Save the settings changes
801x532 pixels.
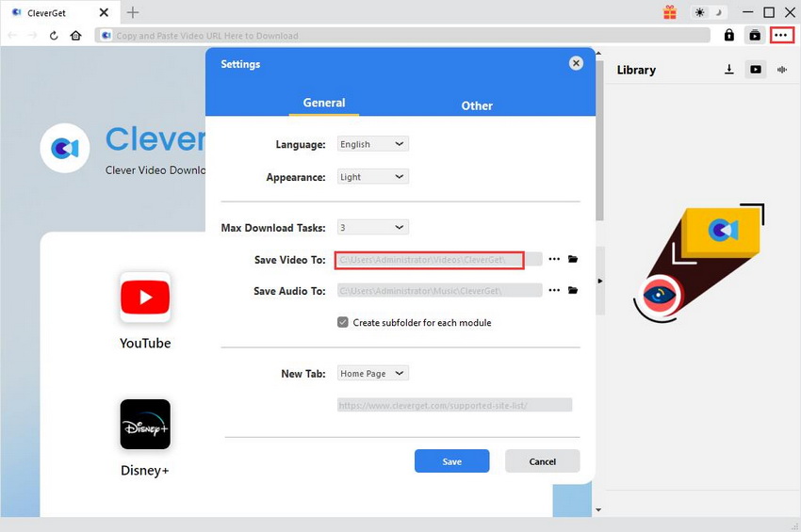click(451, 461)
